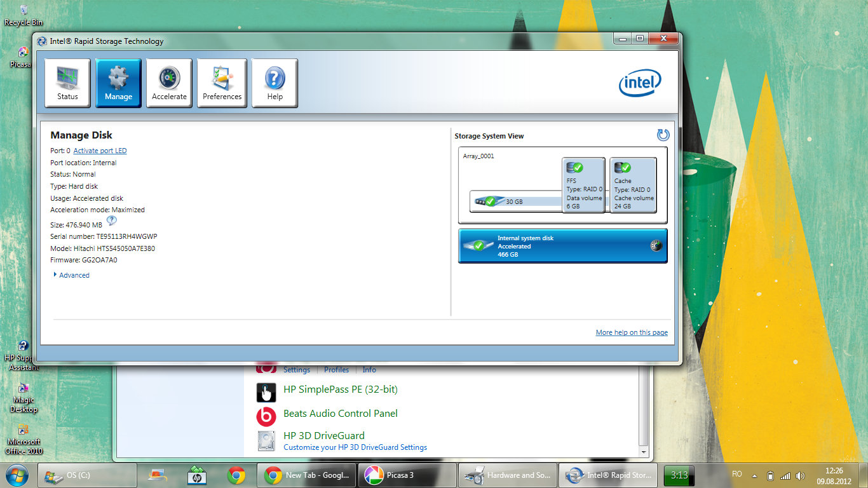This screenshot has height=488, width=868.
Task: Launch the pinned Chrome taskbar icon
Action: tap(236, 475)
